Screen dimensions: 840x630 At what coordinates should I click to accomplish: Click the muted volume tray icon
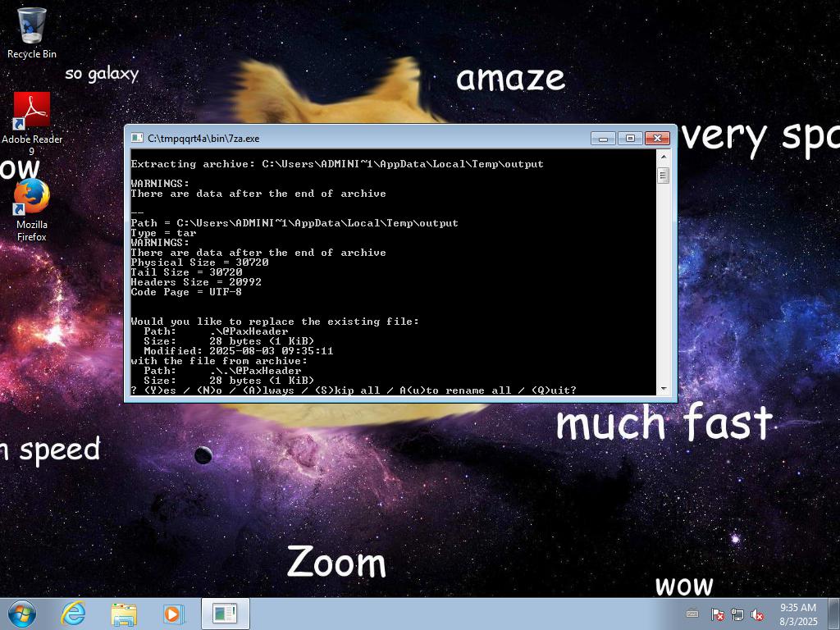click(757, 614)
